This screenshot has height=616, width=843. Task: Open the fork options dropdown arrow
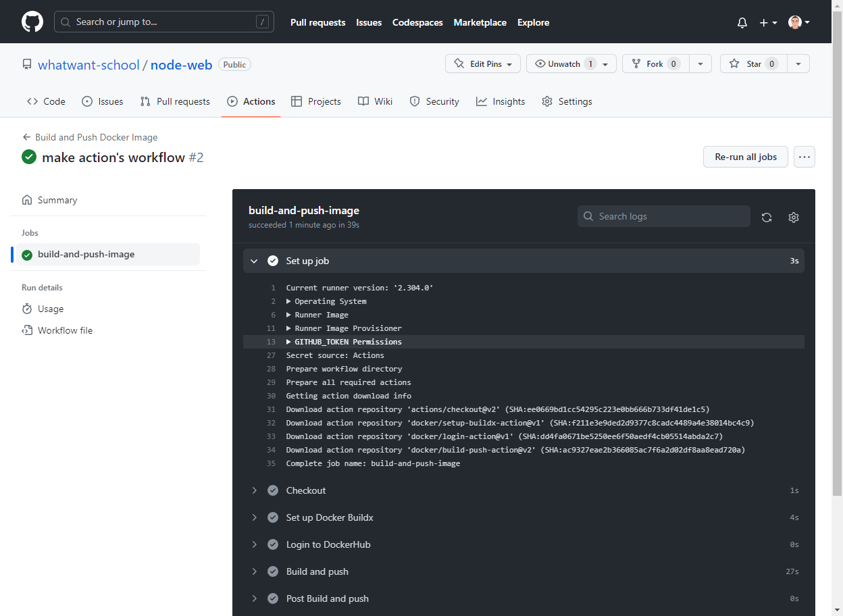[x=700, y=63]
